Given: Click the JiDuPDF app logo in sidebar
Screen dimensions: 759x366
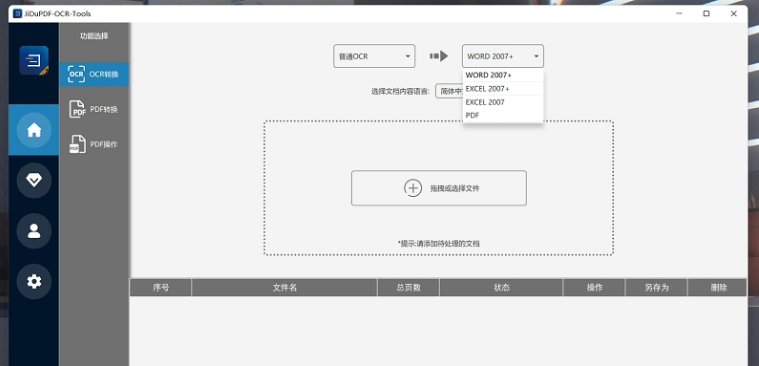Looking at the screenshot, I should 34,61.
